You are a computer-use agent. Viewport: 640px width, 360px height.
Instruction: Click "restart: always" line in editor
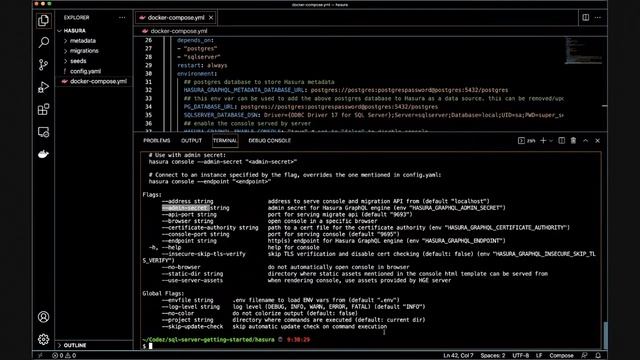pyautogui.click(x=202, y=65)
